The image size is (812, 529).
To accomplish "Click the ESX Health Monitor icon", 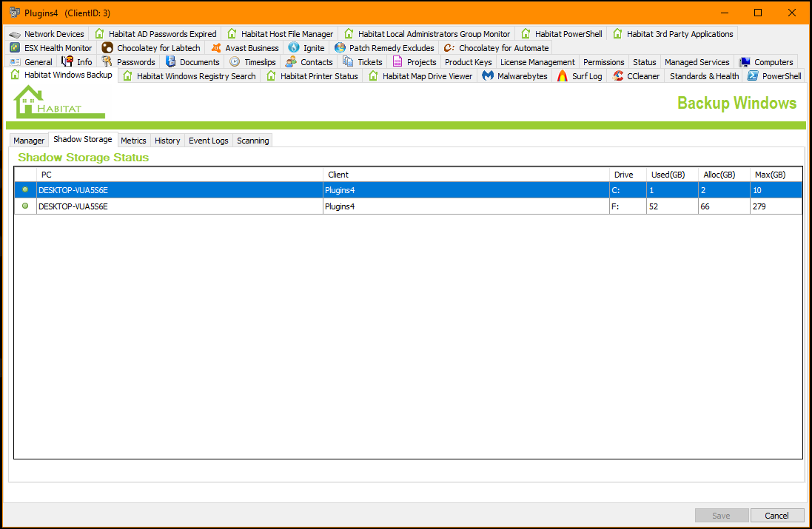I will (x=15, y=48).
